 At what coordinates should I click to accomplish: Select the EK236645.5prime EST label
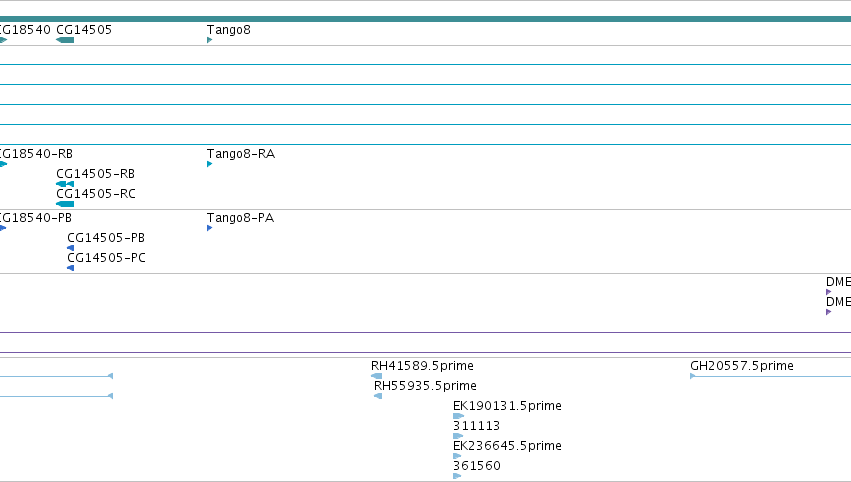[507, 446]
